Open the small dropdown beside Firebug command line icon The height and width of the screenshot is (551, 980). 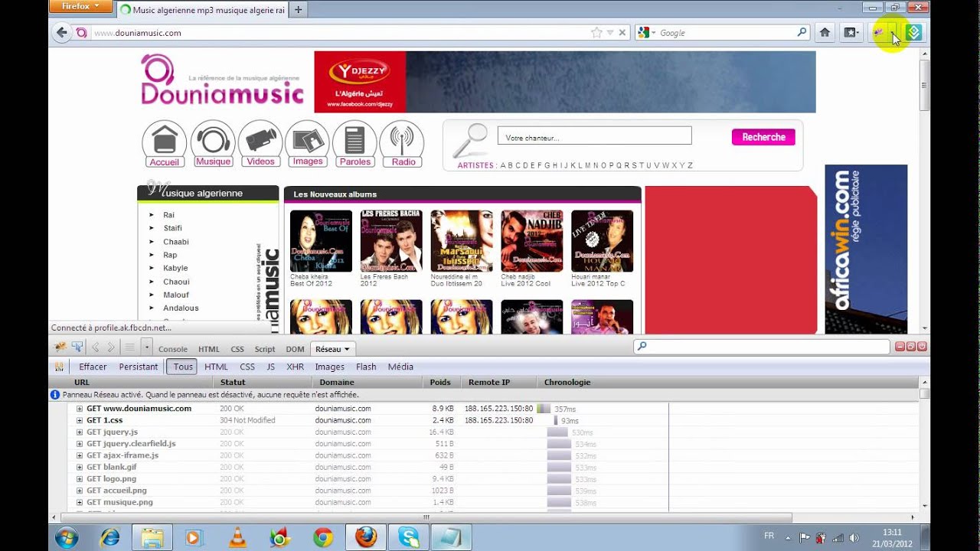point(146,347)
